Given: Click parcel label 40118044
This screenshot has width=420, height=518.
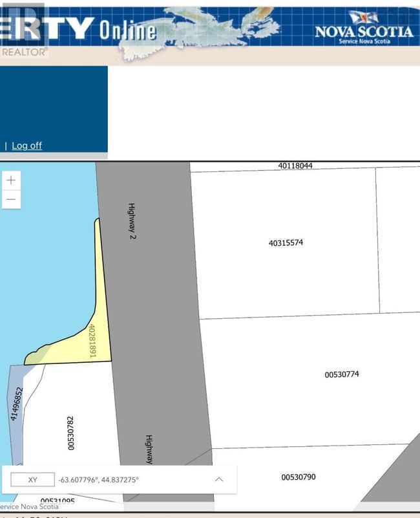Looking at the screenshot, I should (x=295, y=166).
